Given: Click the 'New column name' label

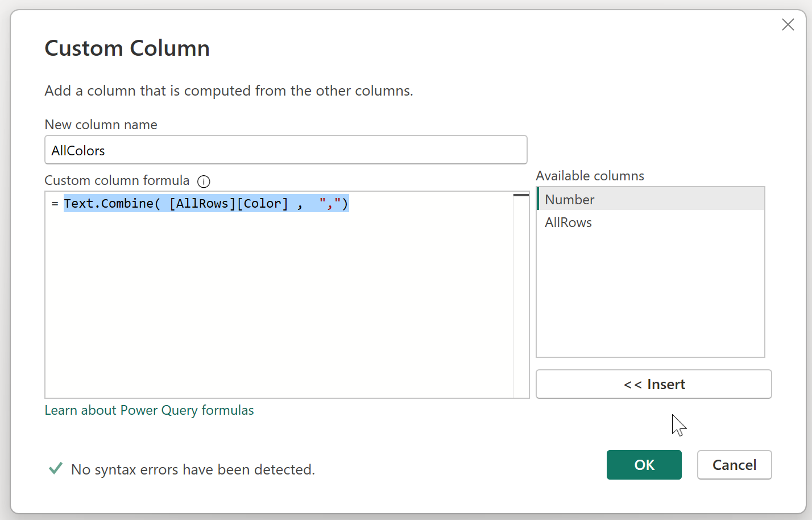Looking at the screenshot, I should (101, 125).
